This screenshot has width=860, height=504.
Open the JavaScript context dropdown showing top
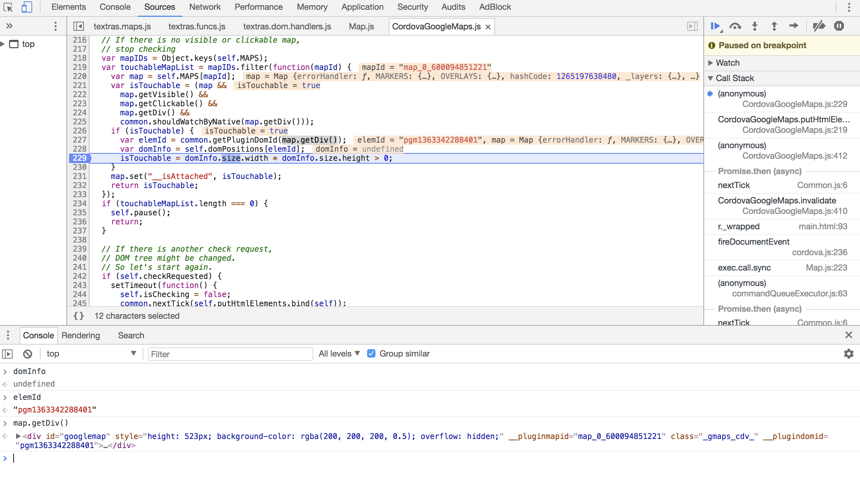(x=91, y=353)
